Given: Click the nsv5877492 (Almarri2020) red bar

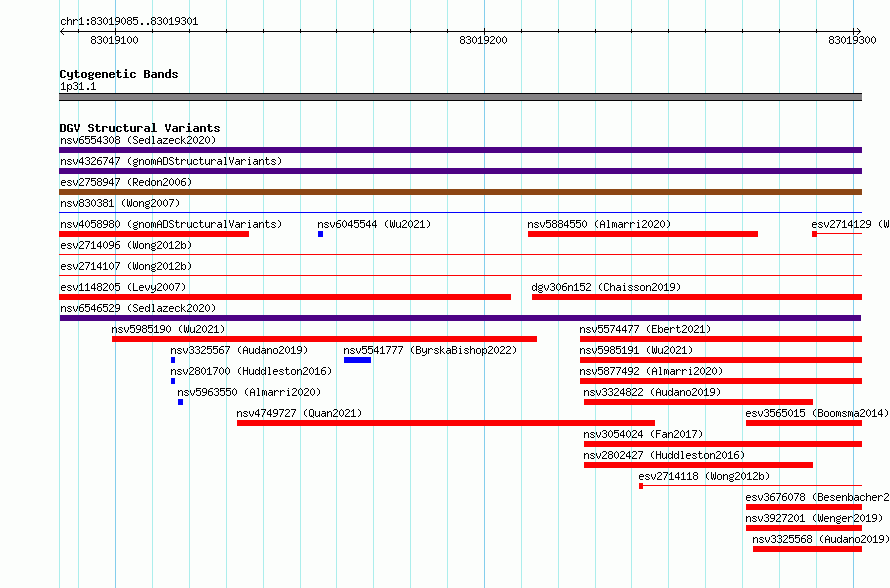Looking at the screenshot, I should point(721,381).
